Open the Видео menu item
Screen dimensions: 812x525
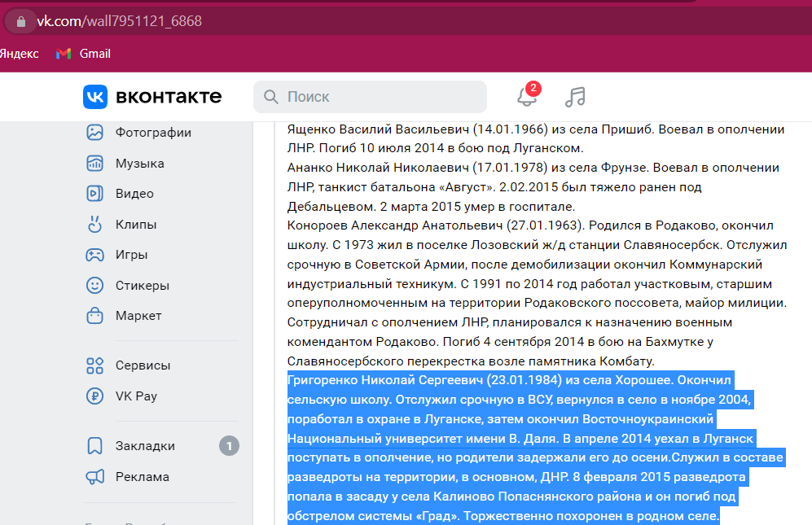(134, 194)
